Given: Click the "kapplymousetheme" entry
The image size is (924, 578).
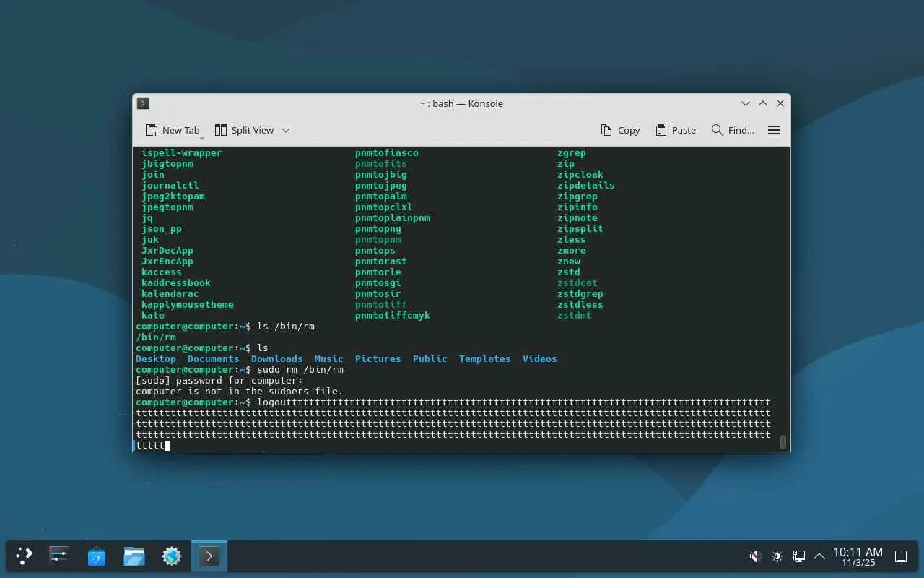Looking at the screenshot, I should pos(188,305).
